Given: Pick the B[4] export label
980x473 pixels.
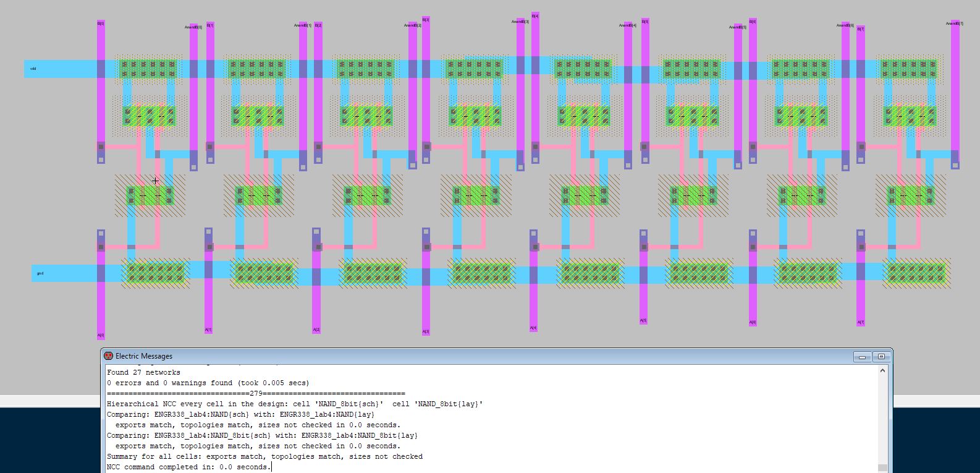Looking at the screenshot, I should tap(535, 16).
